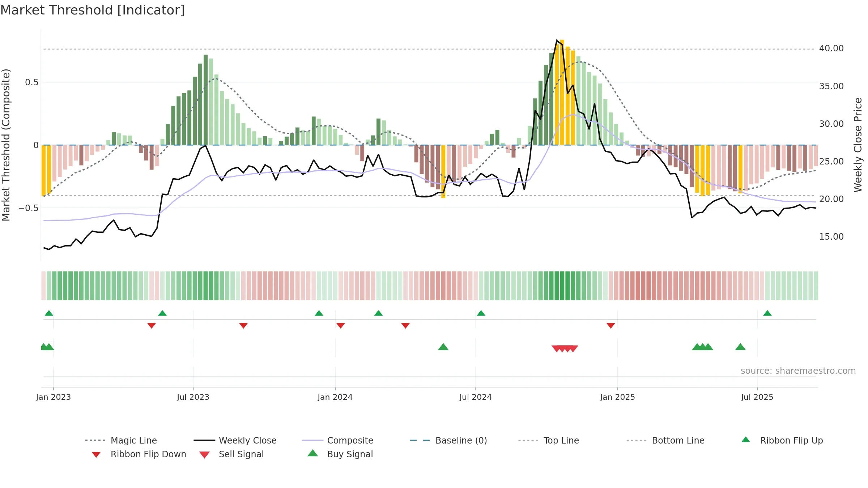Click the Ribbon Flip Down marker in May 2023

click(x=152, y=326)
